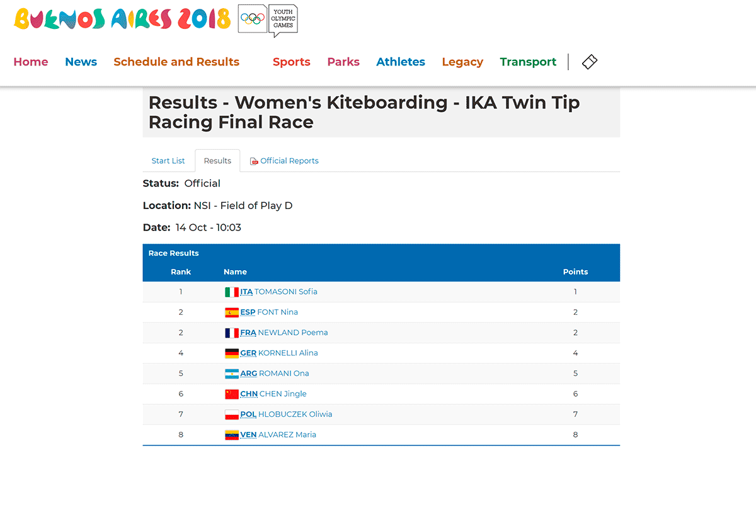This screenshot has height=532, width=756.
Task: Switch to the Start List tab
Action: point(168,161)
